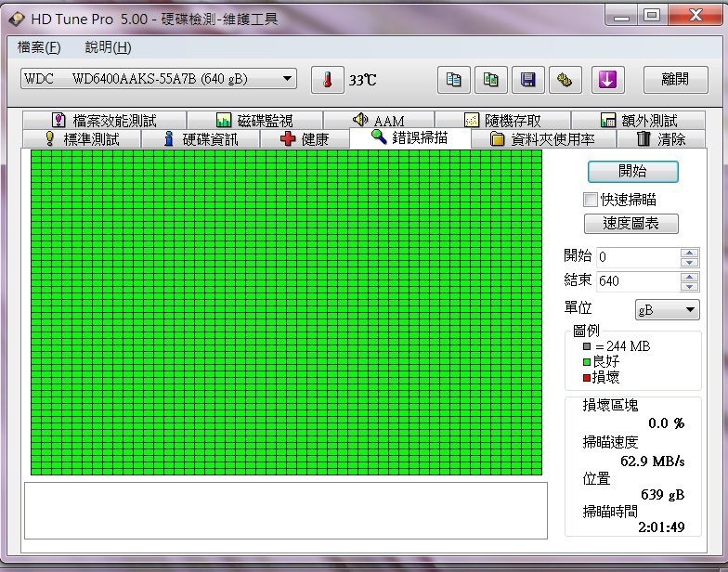The image size is (728, 572).
Task: Open the 檔案(F) menu
Action: (39, 46)
